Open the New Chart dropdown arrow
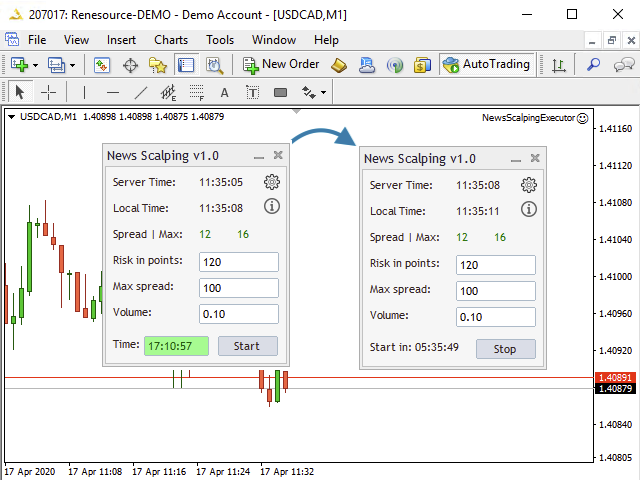Image resolution: width=640 pixels, height=480 pixels. pyautogui.click(x=36, y=65)
